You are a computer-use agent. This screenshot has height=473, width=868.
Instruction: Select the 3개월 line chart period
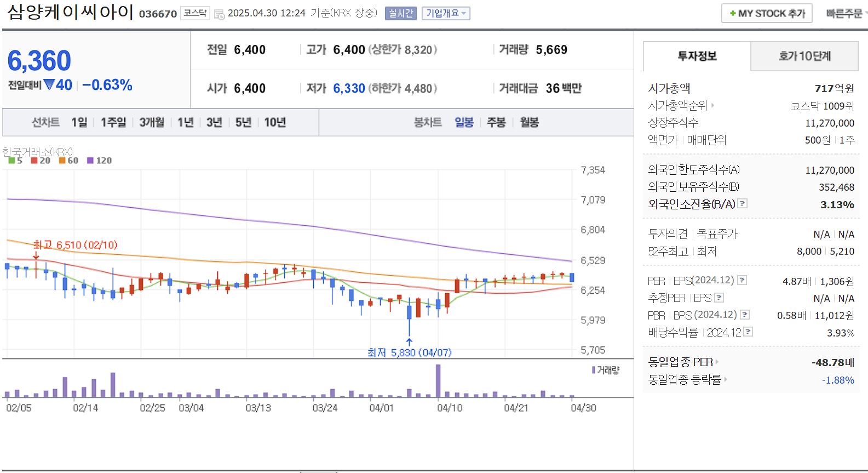152,122
